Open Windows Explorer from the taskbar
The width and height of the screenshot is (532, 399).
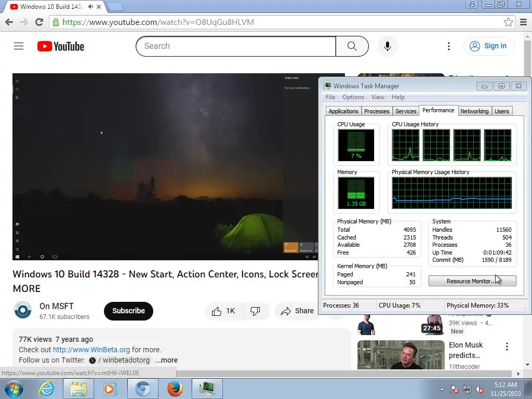[x=78, y=389]
